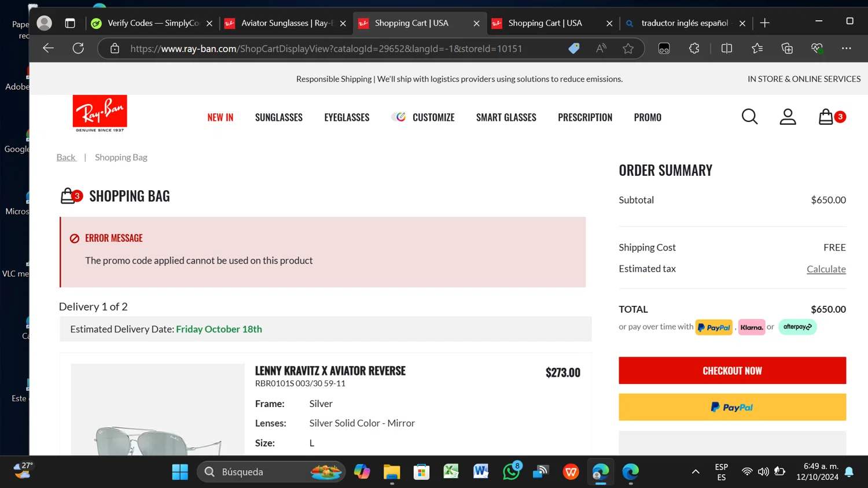The image size is (868, 488).
Task: Click the Ray-Ban logo
Action: click(100, 113)
